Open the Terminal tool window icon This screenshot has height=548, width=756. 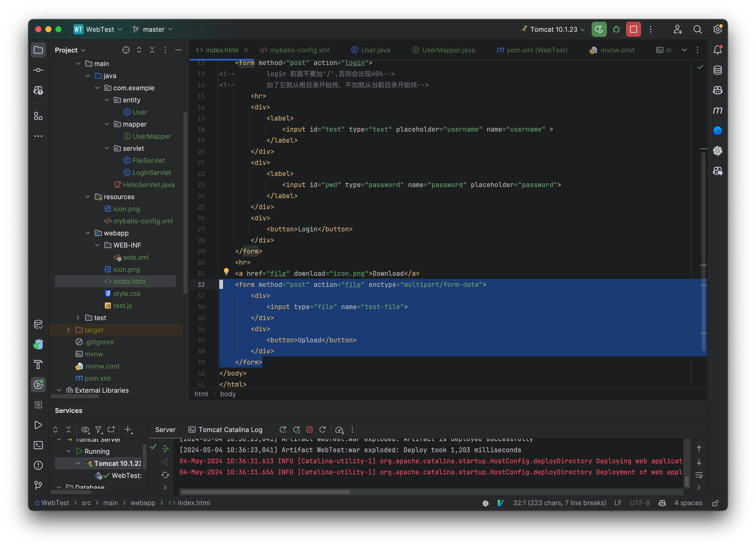tap(38, 445)
